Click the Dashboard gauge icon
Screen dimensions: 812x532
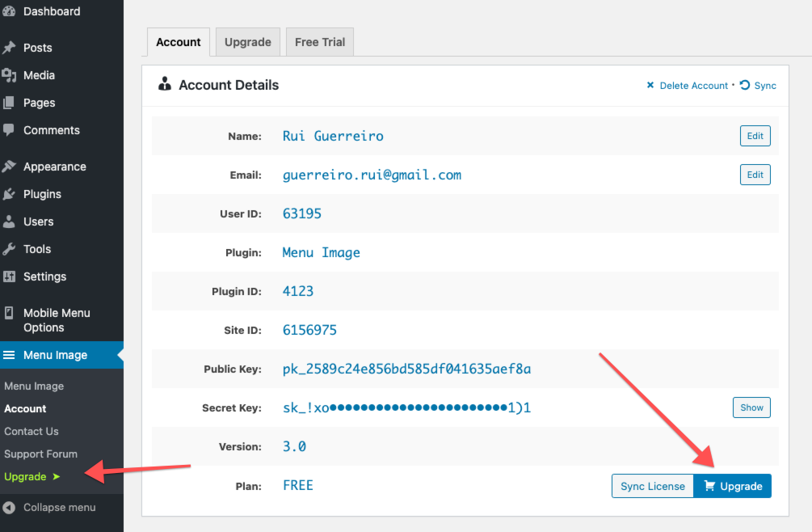[x=9, y=11]
